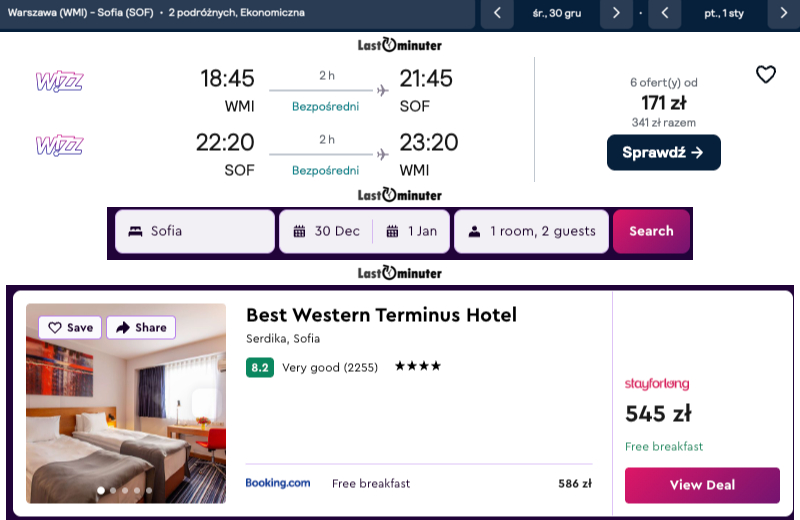Go to next day after pt., 1 sty
Screen dimensions: 800x520
pos(783,13)
